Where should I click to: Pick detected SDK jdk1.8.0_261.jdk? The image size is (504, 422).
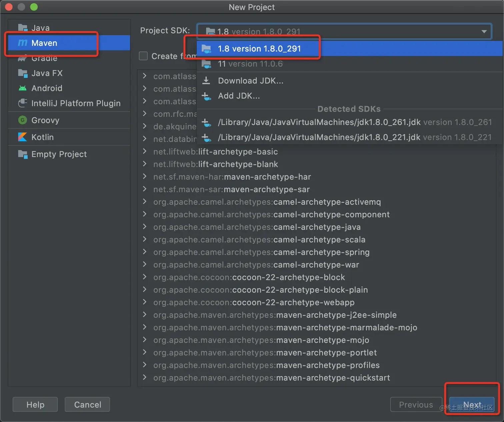[x=350, y=122]
